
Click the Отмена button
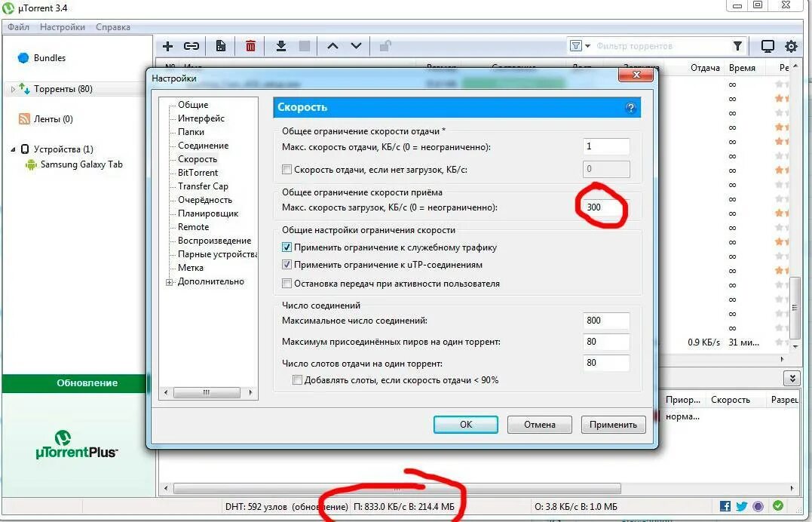(540, 424)
